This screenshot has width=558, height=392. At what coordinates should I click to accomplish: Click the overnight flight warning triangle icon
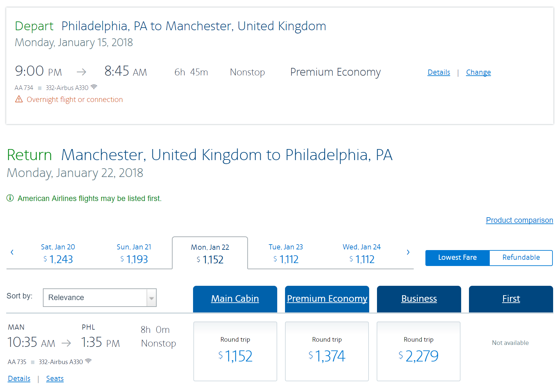19,99
